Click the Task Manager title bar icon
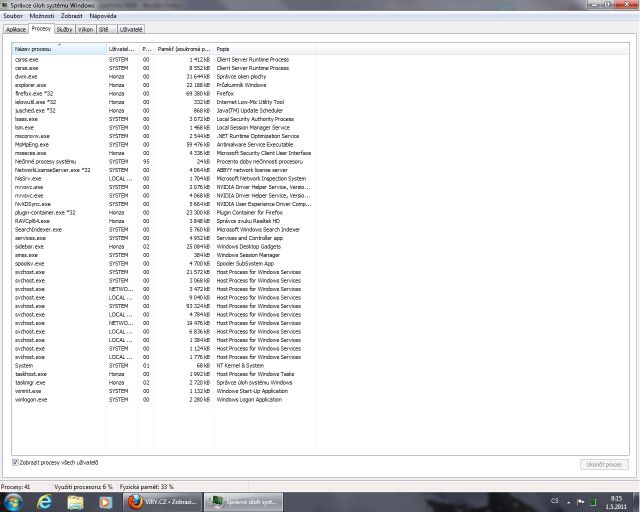 click(4, 5)
